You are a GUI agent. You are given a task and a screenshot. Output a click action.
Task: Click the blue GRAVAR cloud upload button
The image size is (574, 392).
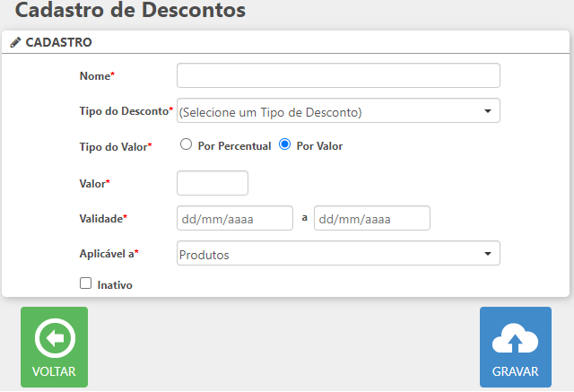(x=515, y=346)
